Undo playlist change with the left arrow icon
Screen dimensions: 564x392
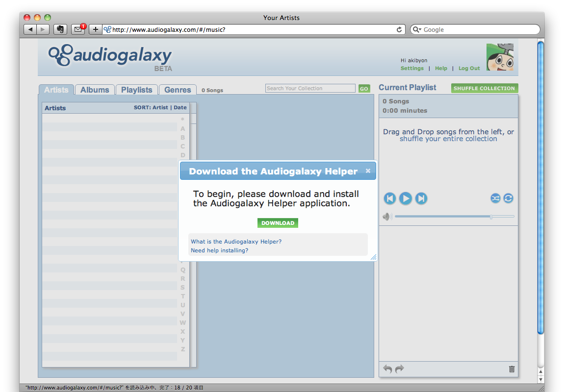tap(387, 368)
